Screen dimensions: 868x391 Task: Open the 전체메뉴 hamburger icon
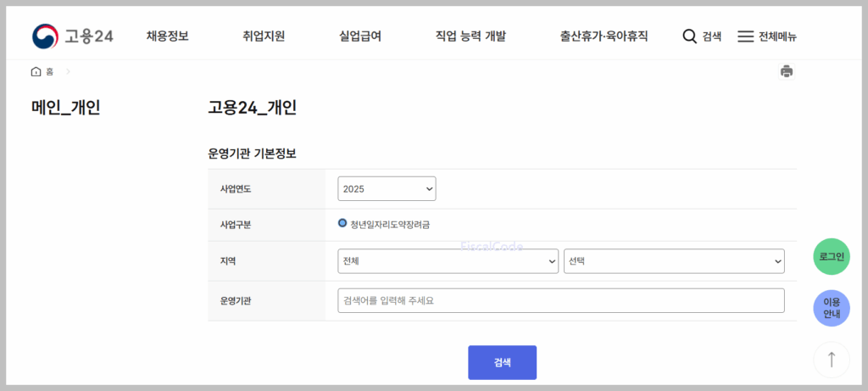[745, 36]
